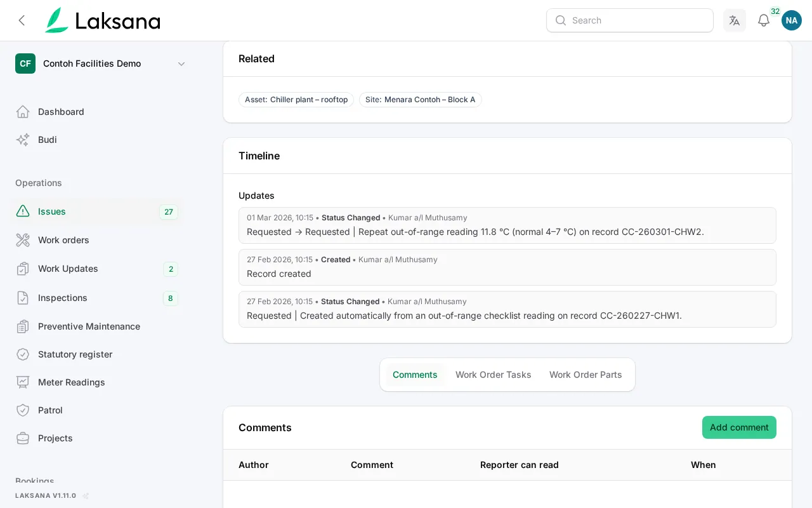Image resolution: width=812 pixels, height=508 pixels.
Task: Select the 'Record created' timeline entry
Action: point(507,267)
